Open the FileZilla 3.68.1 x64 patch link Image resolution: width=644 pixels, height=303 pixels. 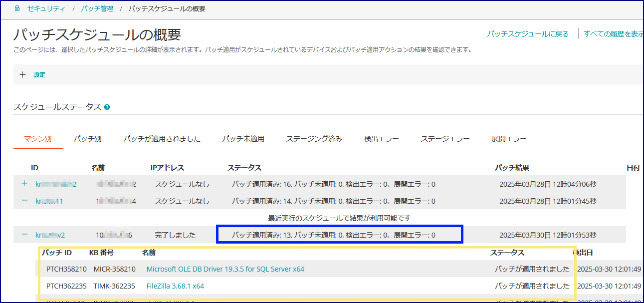coord(175,286)
